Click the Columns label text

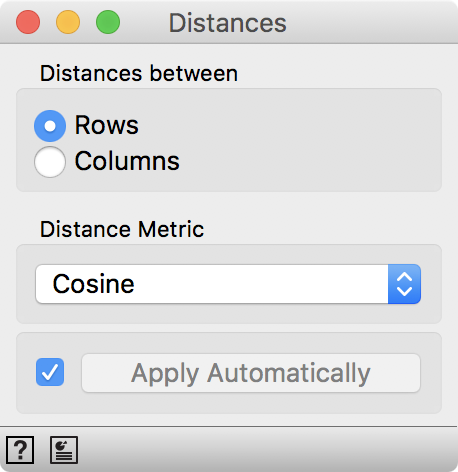(x=127, y=161)
